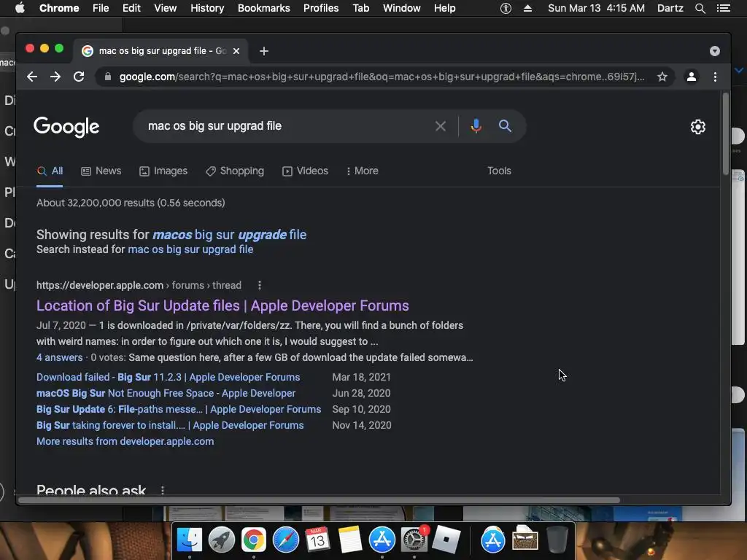Open options for developer.apple.com result
The image size is (747, 560).
(260, 285)
